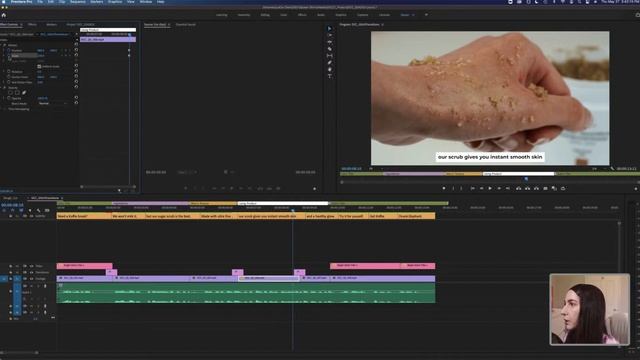Move the Program monitor playhead on scrub bar
Screen dimensions: 640x360
pyautogui.click(x=526, y=179)
